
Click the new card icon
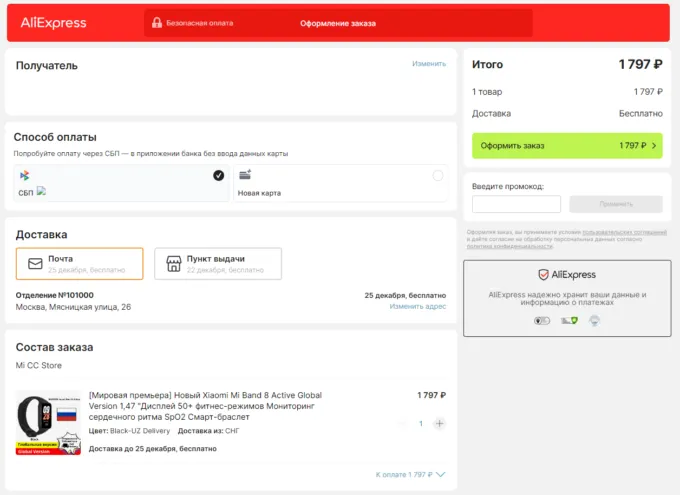click(245, 176)
